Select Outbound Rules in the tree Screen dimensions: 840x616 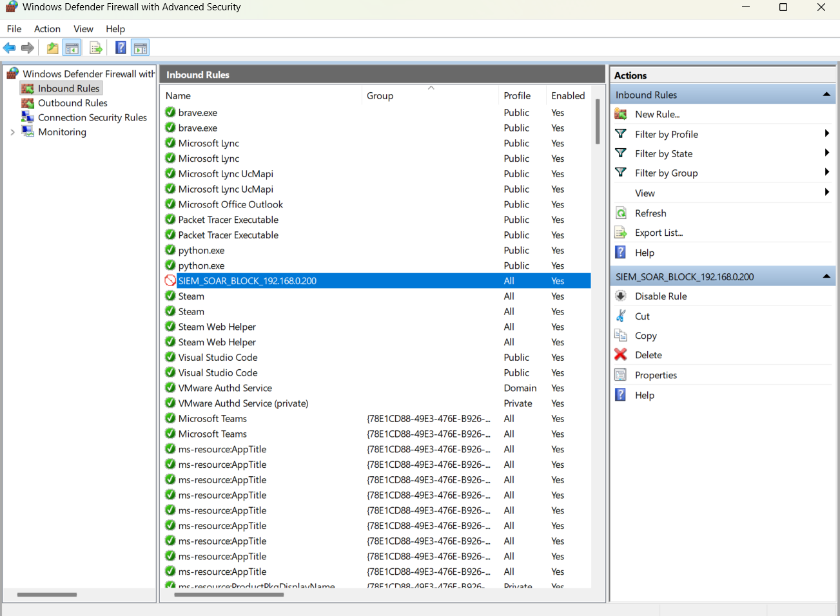pyautogui.click(x=73, y=103)
